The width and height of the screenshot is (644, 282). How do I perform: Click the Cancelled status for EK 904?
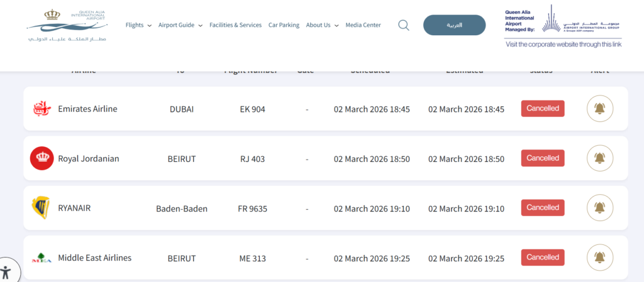(542, 109)
